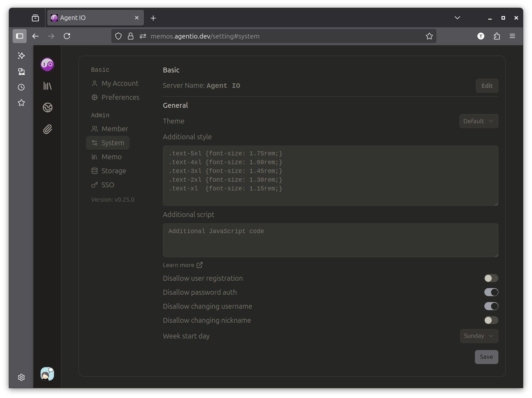Open synced tabs icon in browser sidebar
The image size is (532, 398).
21,71
